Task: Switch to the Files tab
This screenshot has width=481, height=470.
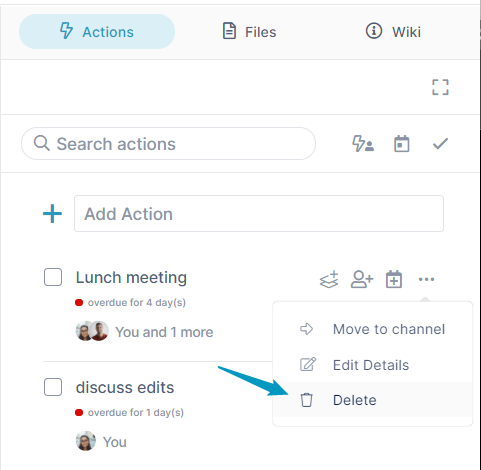Action: pyautogui.click(x=249, y=32)
